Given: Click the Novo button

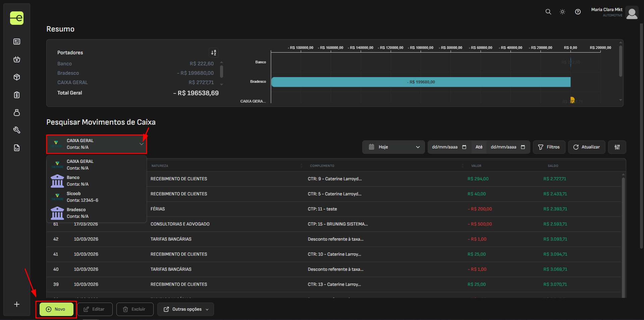Looking at the screenshot, I should pos(56,309).
